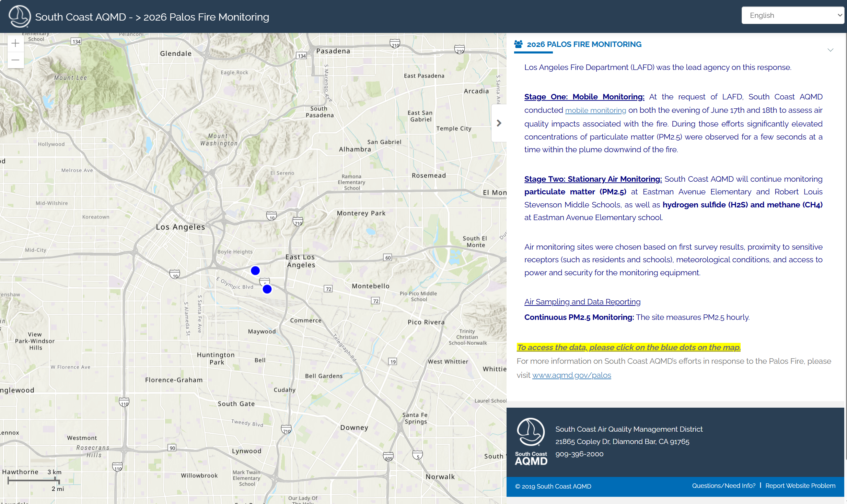The height and width of the screenshot is (504, 847).
Task: Click the Route 19 shield near West Whittier
Action: pyautogui.click(x=393, y=361)
